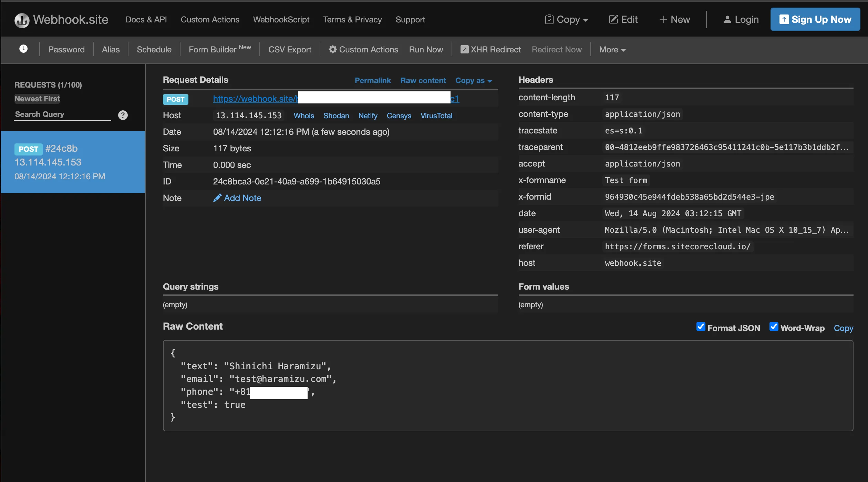Click the gear icon of Custom Actions
Screen dimensions: 868x482
click(x=332, y=49)
